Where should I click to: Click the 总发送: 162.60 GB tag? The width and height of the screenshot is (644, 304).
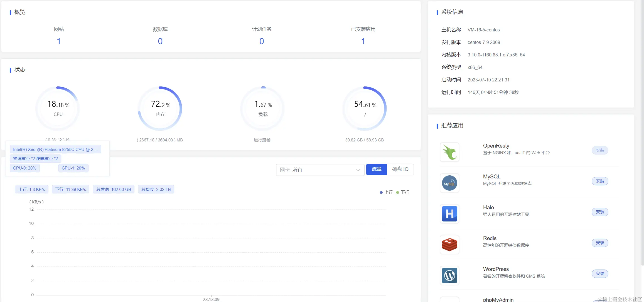click(114, 190)
